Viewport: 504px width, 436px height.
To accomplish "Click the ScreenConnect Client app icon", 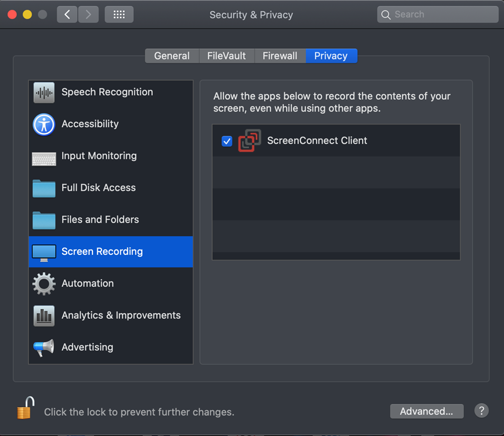I will [249, 141].
